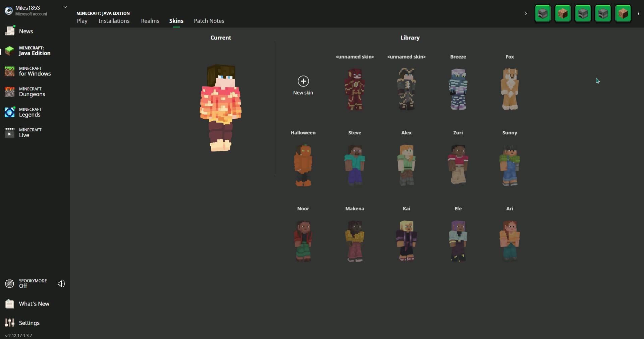Switch to the Installations tab
Screen dimensions: 644x339
tap(114, 21)
